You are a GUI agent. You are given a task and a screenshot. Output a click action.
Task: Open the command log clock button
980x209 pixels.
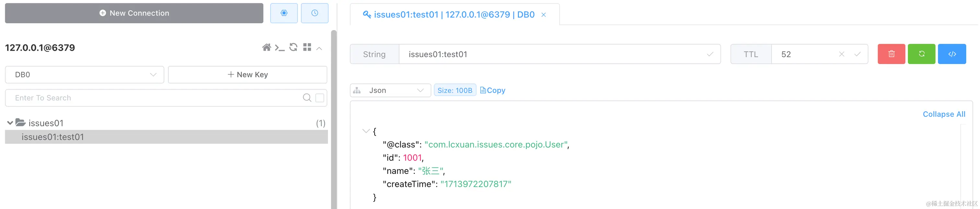coord(315,13)
